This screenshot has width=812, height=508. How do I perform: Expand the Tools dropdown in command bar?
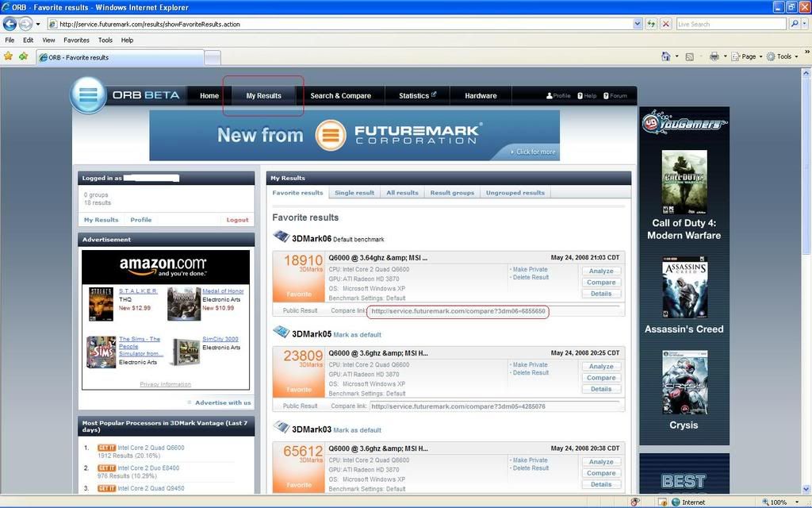point(783,56)
